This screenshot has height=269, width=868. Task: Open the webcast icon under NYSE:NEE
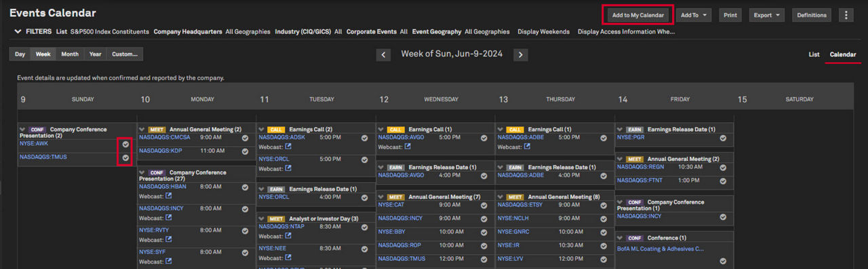(x=288, y=257)
